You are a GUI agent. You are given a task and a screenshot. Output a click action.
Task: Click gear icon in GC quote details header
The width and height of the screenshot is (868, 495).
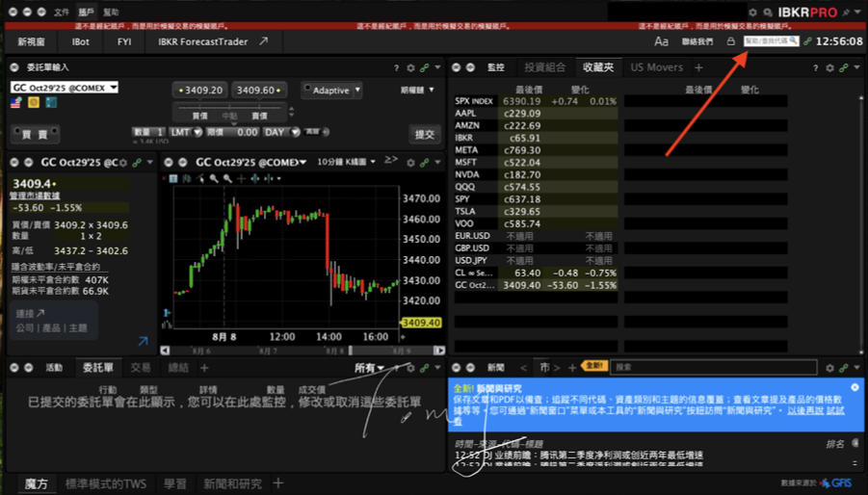click(123, 163)
